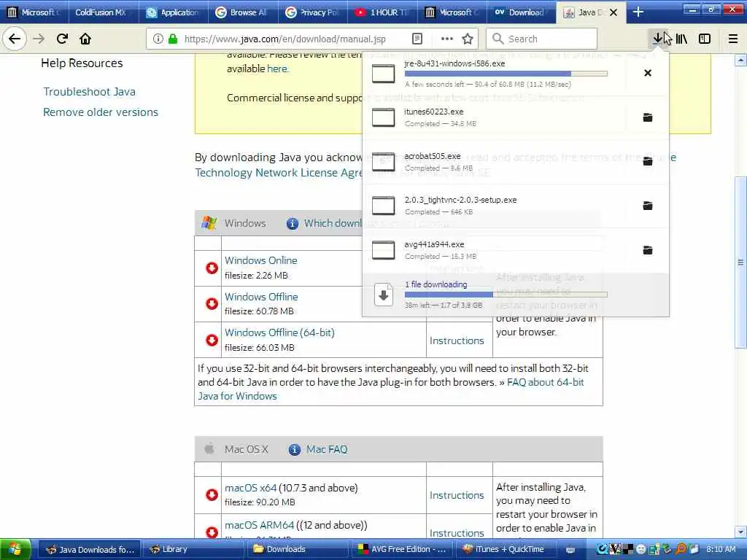The height and width of the screenshot is (560, 747).
Task: Click the Mac FAQ info icon
Action: tap(295, 449)
